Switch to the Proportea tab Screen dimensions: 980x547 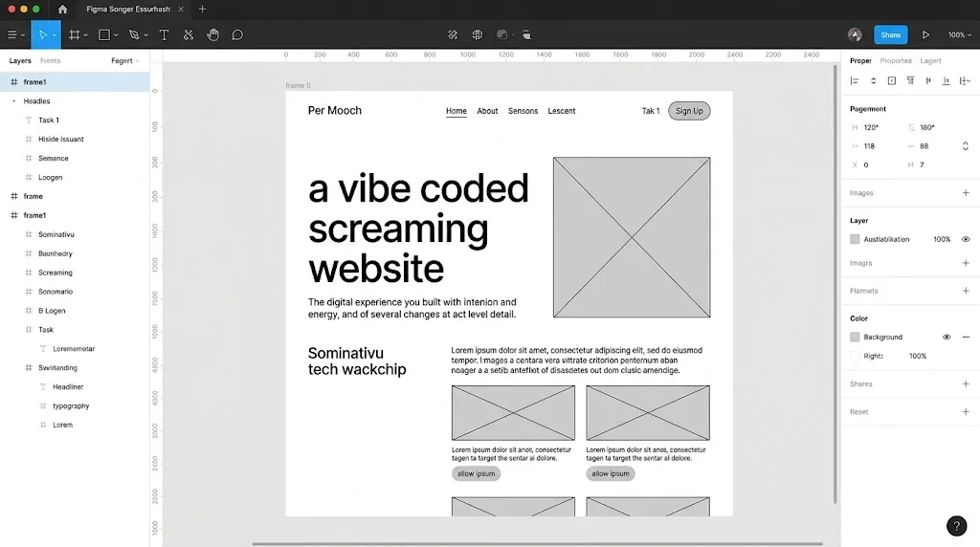(x=896, y=60)
